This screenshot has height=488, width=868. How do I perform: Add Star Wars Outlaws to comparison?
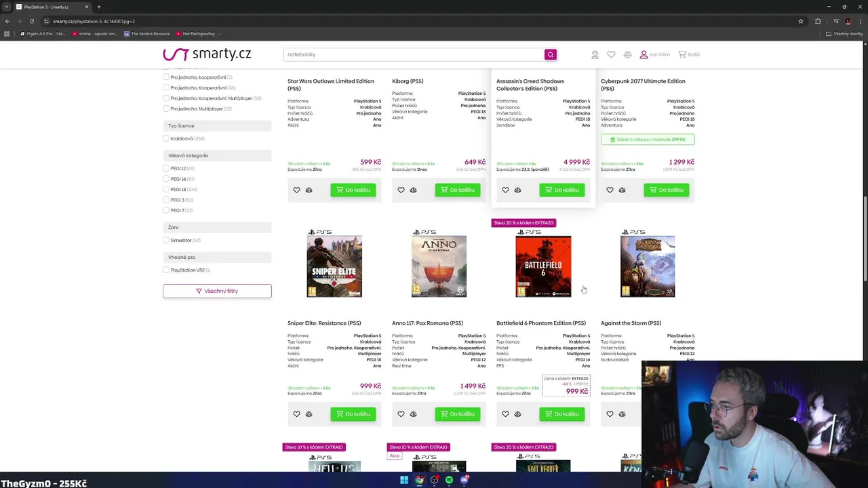click(309, 190)
